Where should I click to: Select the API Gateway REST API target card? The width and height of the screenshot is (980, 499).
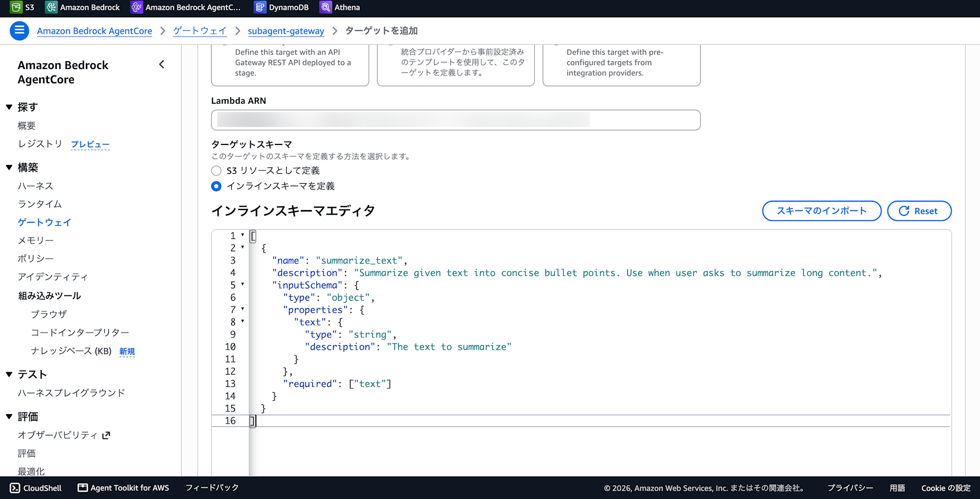click(x=290, y=65)
